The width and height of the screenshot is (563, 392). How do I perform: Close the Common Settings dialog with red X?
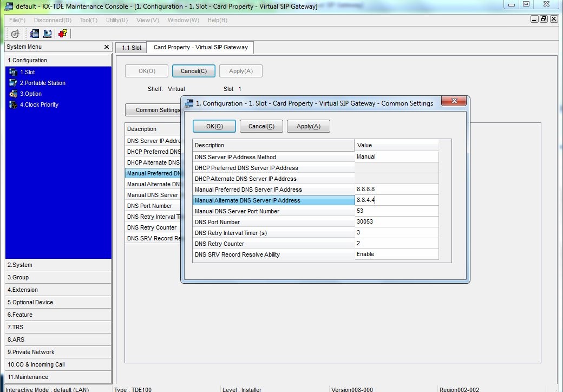[x=454, y=101]
